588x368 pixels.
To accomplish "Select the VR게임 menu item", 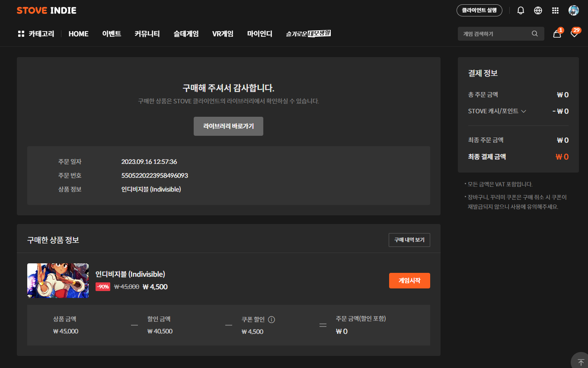I will click(223, 34).
